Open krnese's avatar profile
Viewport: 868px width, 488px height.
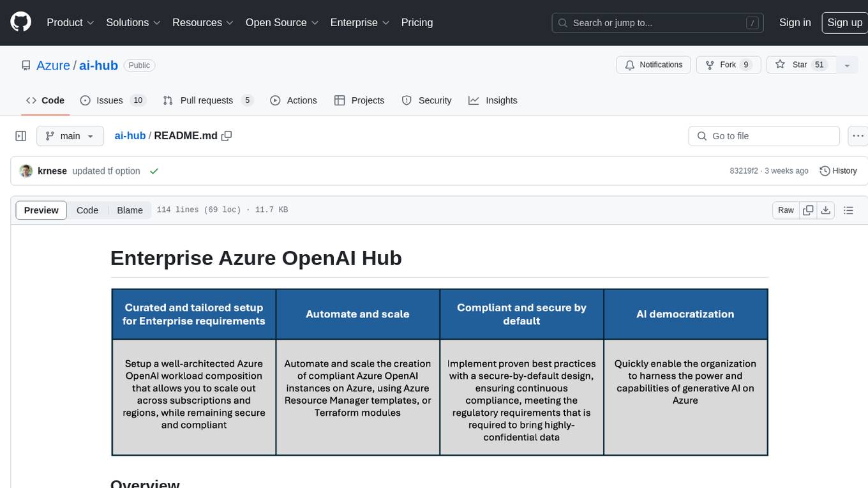(x=26, y=171)
